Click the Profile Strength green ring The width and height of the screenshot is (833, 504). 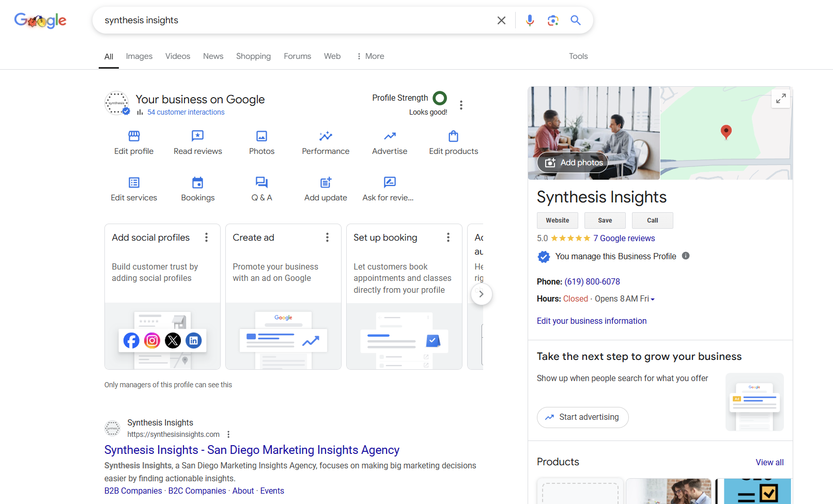click(x=440, y=98)
